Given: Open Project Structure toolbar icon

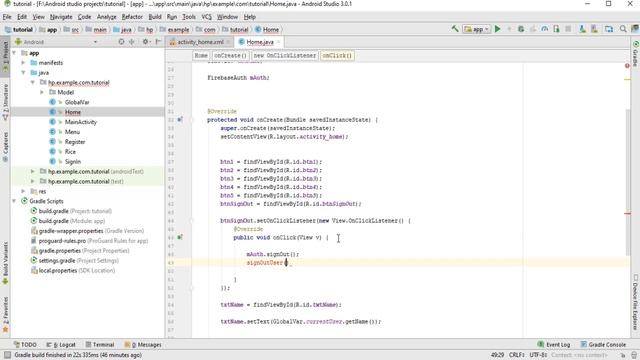Looking at the screenshot, I should 609,29.
